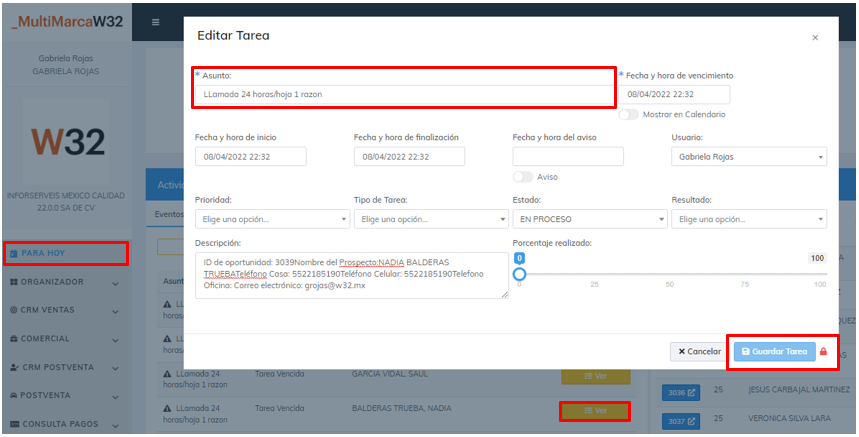This screenshot has width=859, height=437.
Task: Click inside the Descripción text area
Action: [x=352, y=275]
